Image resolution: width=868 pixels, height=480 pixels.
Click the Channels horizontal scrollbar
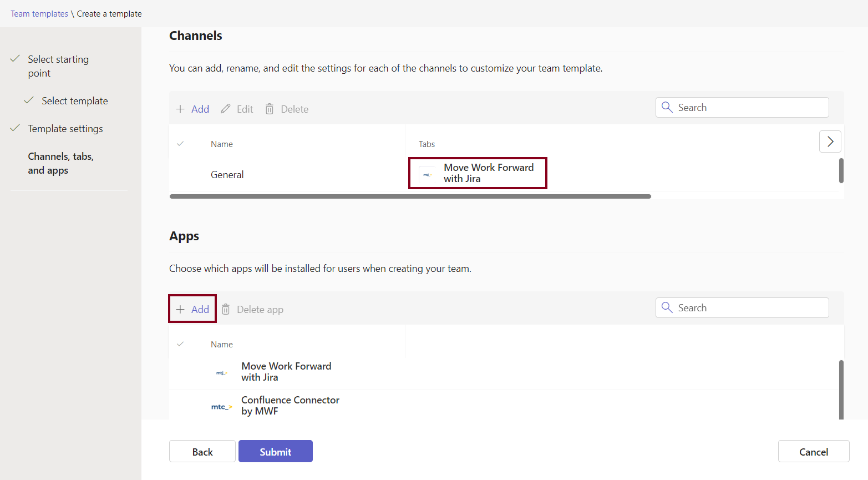coord(410,196)
